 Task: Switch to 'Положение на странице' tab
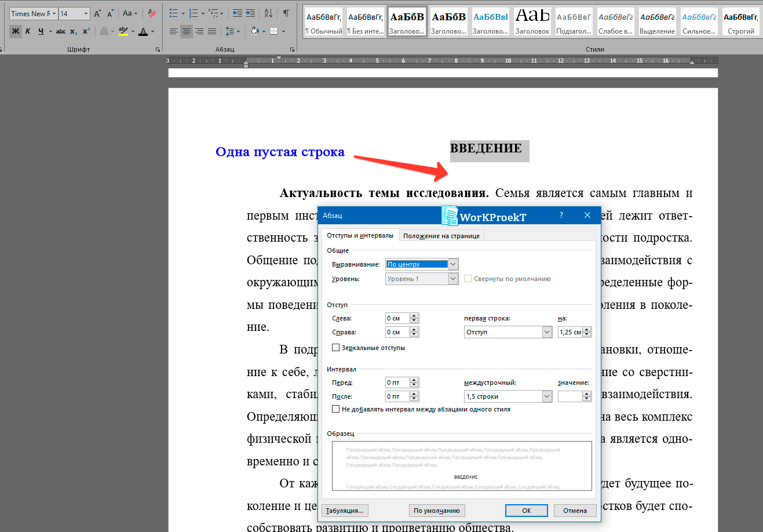point(441,236)
